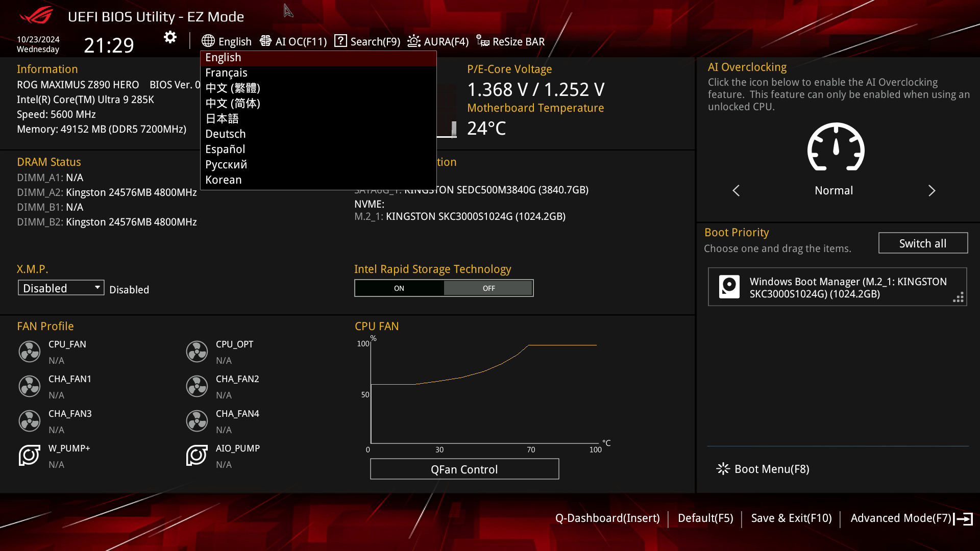
Task: Enable X.M.P. profile dropdown setting
Action: click(x=60, y=288)
